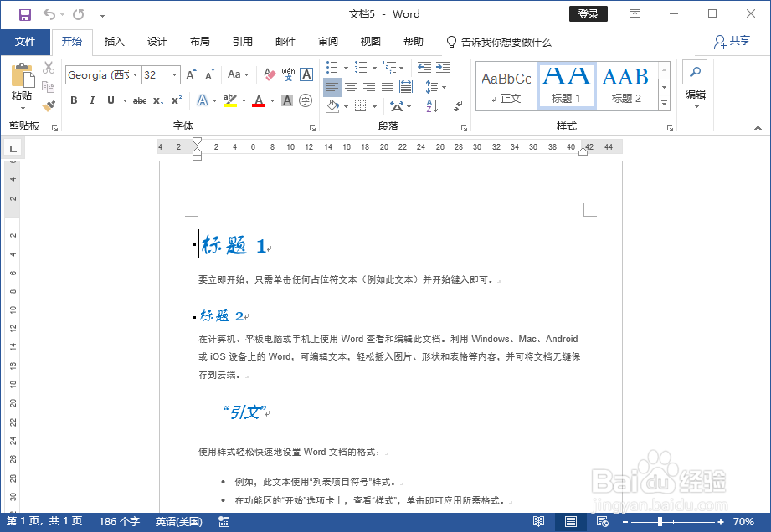
Task: Toggle underline formatting
Action: pos(111,100)
